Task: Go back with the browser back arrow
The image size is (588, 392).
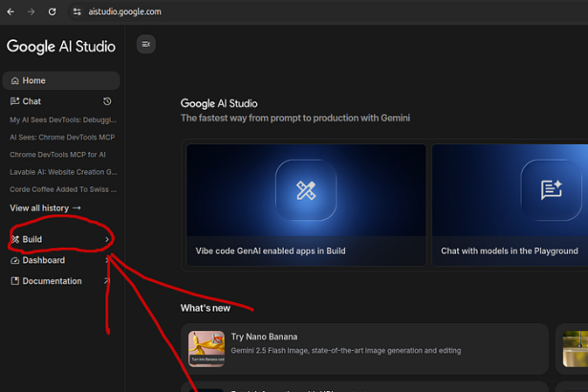Action: (11, 12)
